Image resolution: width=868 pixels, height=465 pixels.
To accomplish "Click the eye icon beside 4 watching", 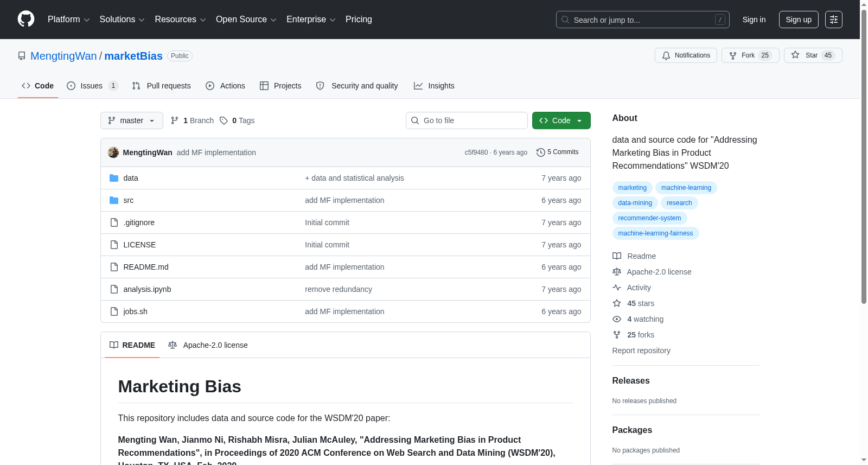I will pos(617,319).
